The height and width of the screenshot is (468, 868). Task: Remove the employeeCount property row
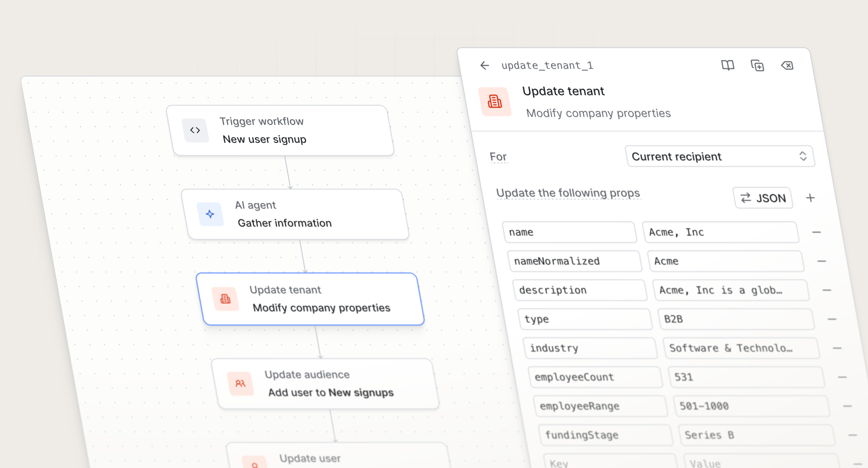[842, 377]
